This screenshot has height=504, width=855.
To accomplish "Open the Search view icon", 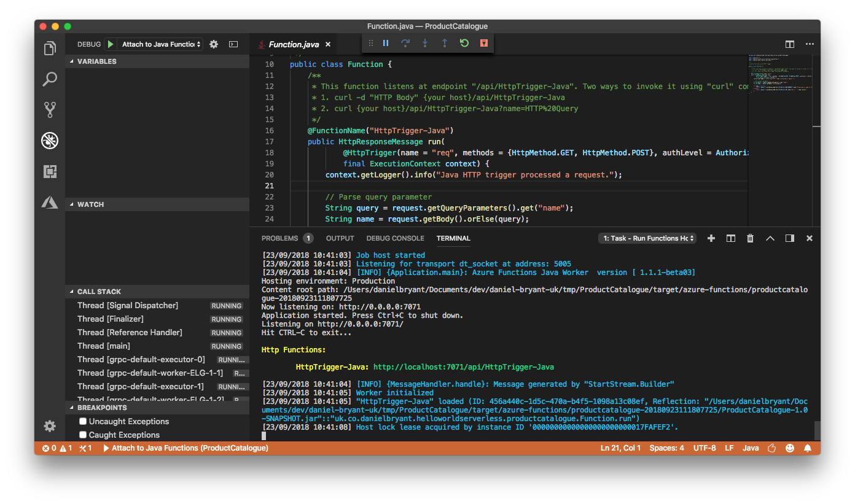I will [50, 79].
